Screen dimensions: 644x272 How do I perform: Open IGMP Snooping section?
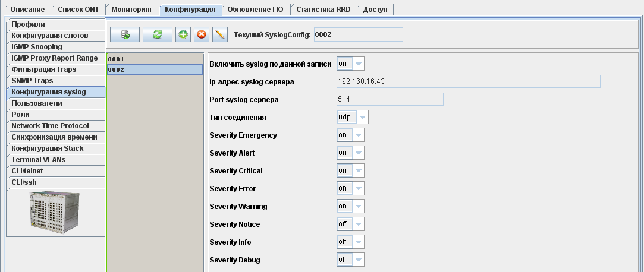56,47
